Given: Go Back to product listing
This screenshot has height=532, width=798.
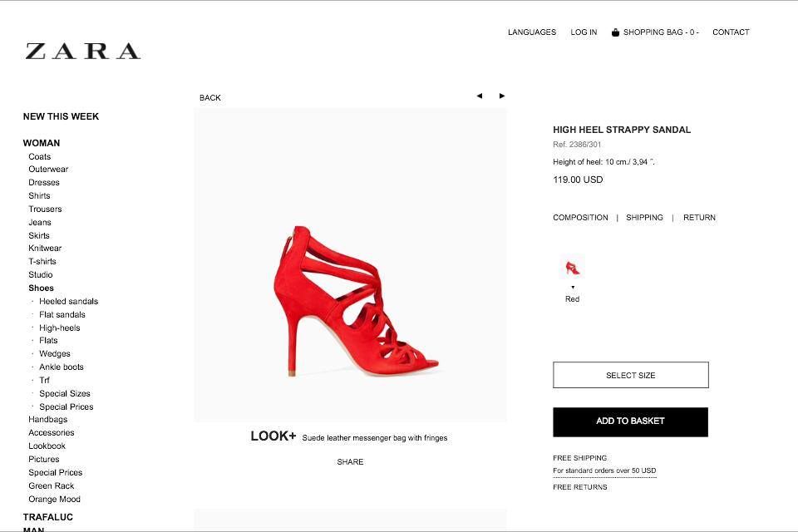Looking at the screenshot, I should [x=210, y=98].
